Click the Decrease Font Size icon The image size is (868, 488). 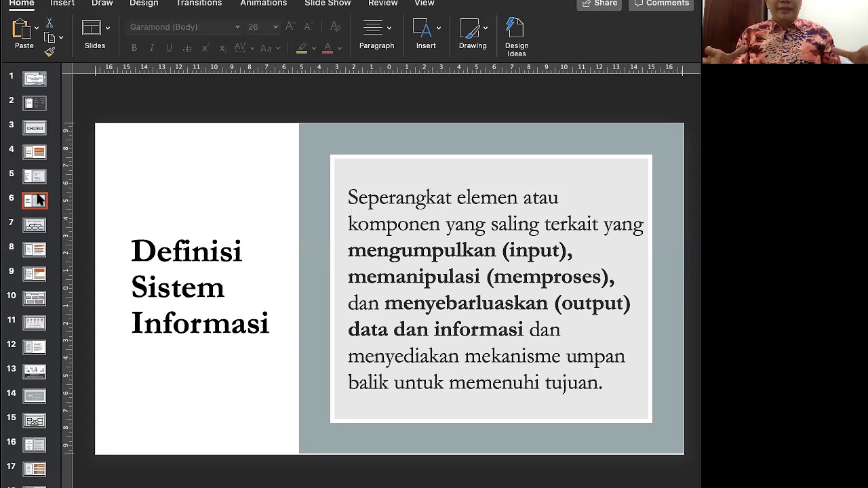click(308, 26)
